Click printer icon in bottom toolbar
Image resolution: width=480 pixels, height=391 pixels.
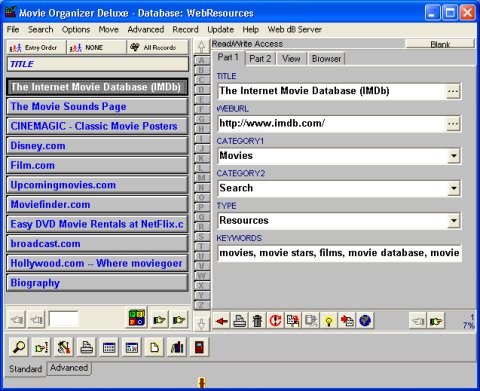(86, 347)
